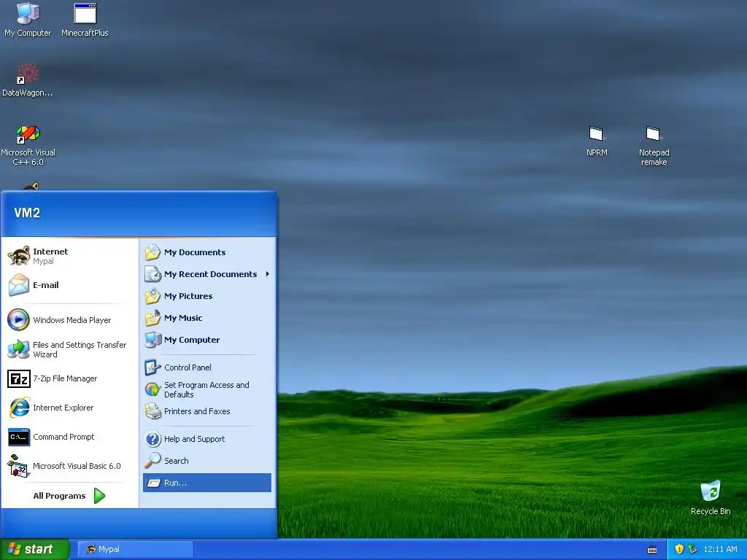
Task: Open My Computer from Start menu
Action: [x=207, y=340]
